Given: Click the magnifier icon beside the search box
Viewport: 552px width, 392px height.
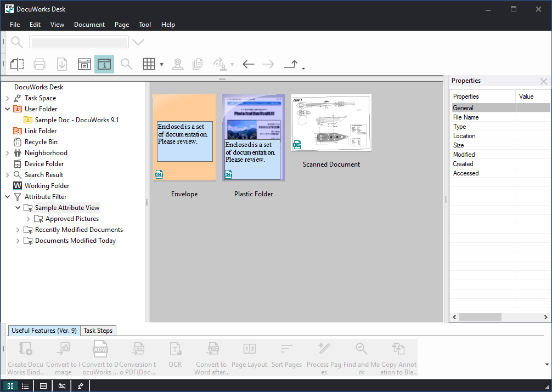Looking at the screenshot, I should click(x=17, y=42).
